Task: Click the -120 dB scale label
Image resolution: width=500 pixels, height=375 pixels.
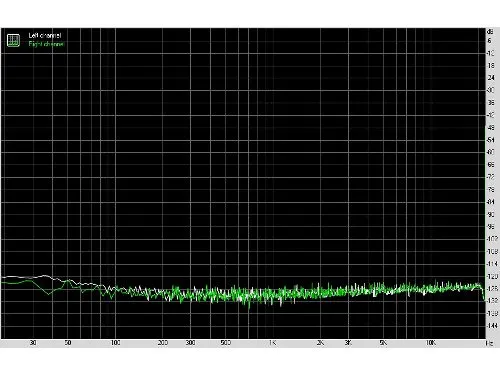Action: pyautogui.click(x=492, y=276)
